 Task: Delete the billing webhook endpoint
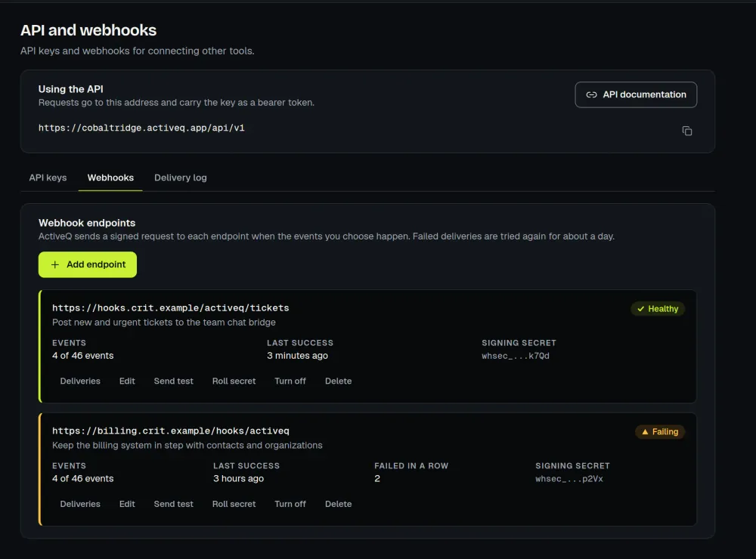339,504
